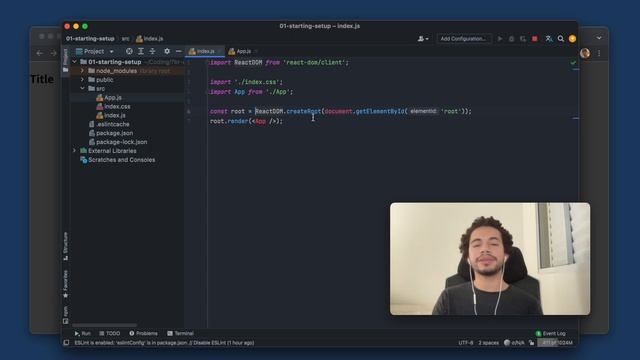The height and width of the screenshot is (360, 640).
Task: Hide the Project panel with minus icon
Action: point(178,51)
